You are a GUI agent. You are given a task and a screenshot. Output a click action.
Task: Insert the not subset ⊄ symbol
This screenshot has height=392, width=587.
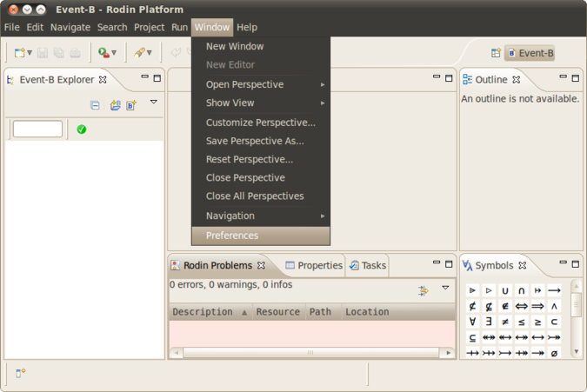click(x=472, y=306)
